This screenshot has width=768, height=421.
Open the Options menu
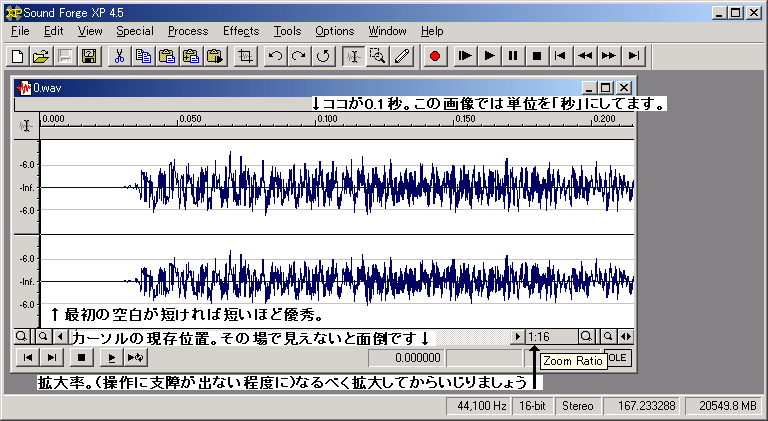coord(335,31)
